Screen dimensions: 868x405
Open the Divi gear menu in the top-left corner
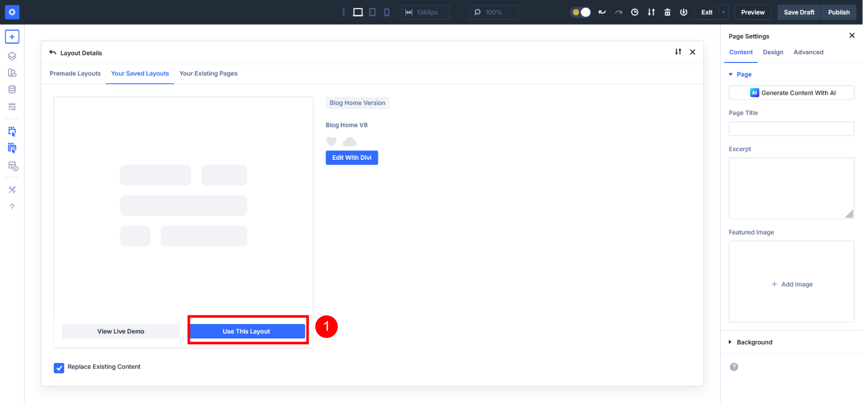point(12,12)
